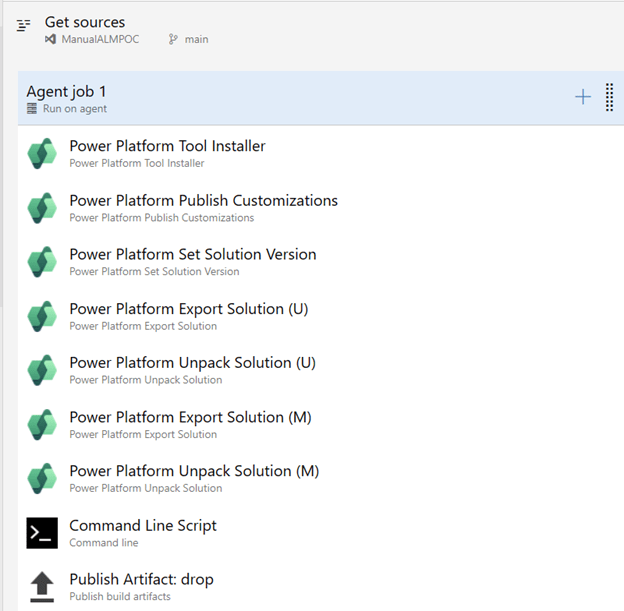Click the Power Platform Tool Installer icon
Screen dimensions: 624x611
coord(42,154)
